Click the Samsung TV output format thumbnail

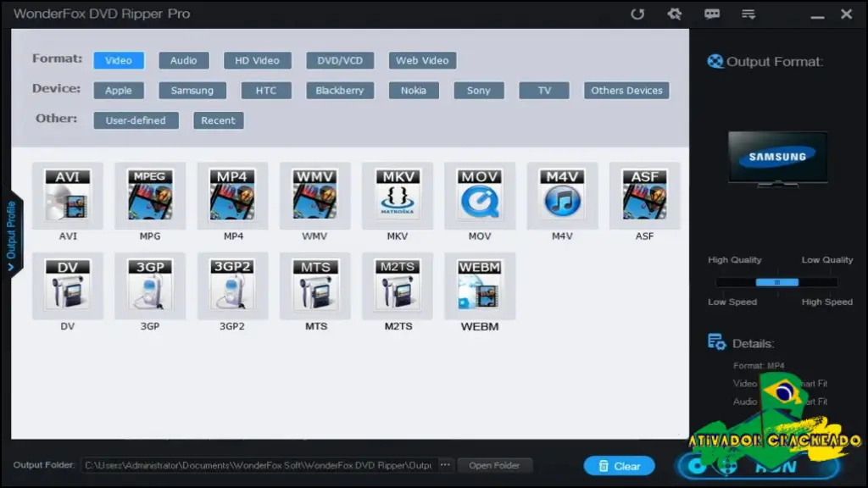778,159
